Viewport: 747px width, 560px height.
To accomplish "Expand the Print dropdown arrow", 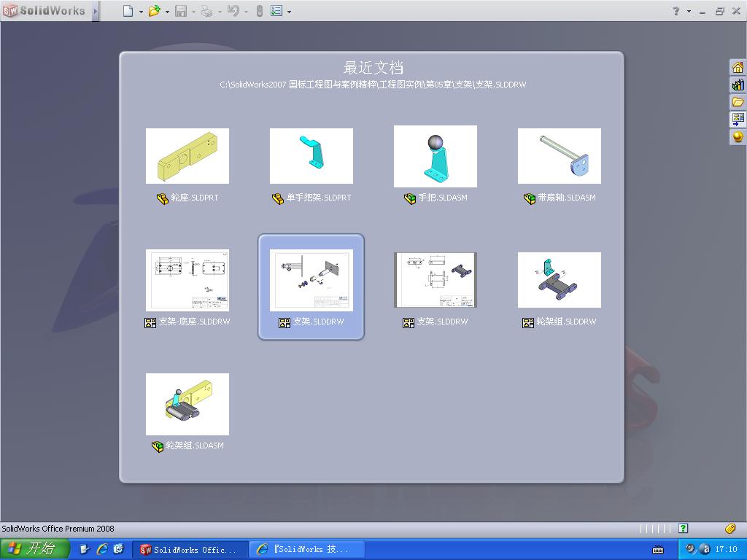I will pyautogui.click(x=220, y=12).
